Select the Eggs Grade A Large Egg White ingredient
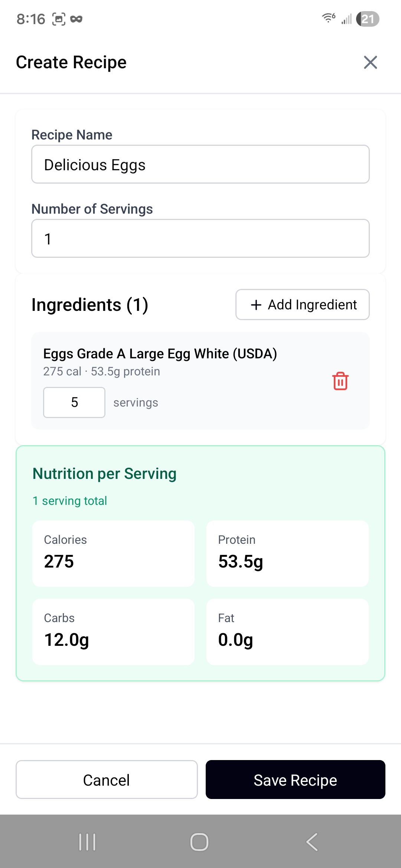Image resolution: width=401 pixels, height=868 pixels. [160, 354]
